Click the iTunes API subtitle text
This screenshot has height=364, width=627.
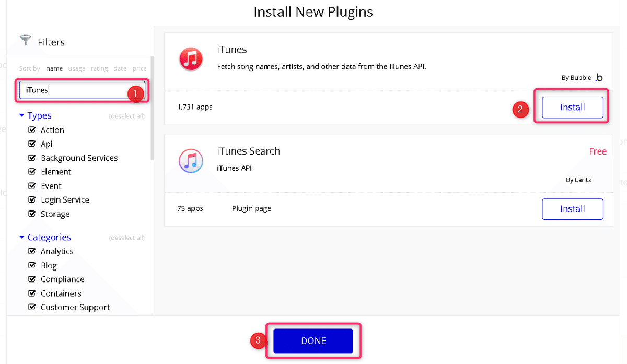point(235,168)
